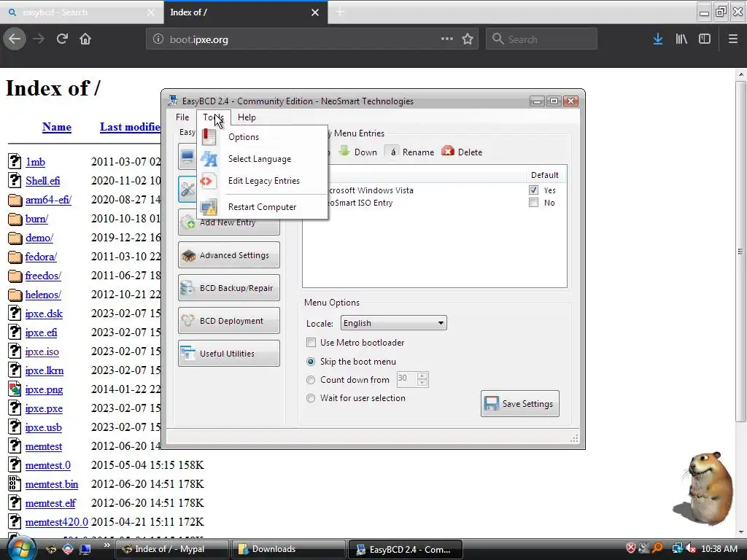747x560 pixels.
Task: Click the BCD Backup/Repair database icon
Action: (x=187, y=288)
